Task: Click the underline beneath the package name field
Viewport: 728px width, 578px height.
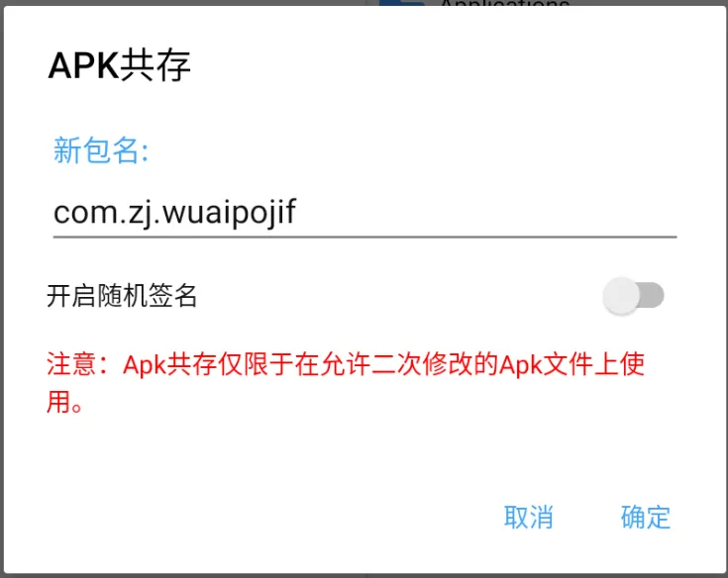Action: point(364,237)
